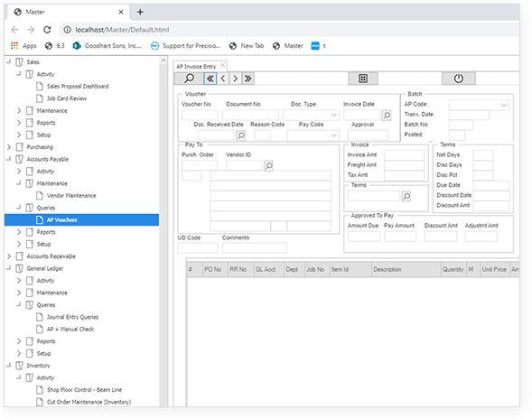
Task: Click the Unit Price column header
Action: 495,270
